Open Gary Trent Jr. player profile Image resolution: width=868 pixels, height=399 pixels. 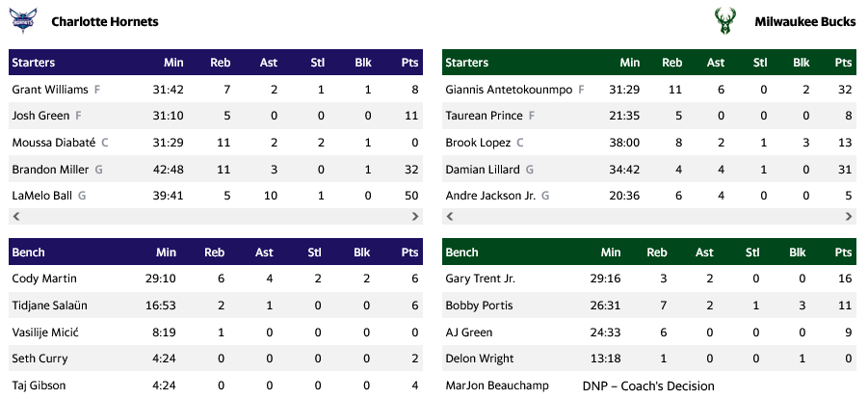481,279
